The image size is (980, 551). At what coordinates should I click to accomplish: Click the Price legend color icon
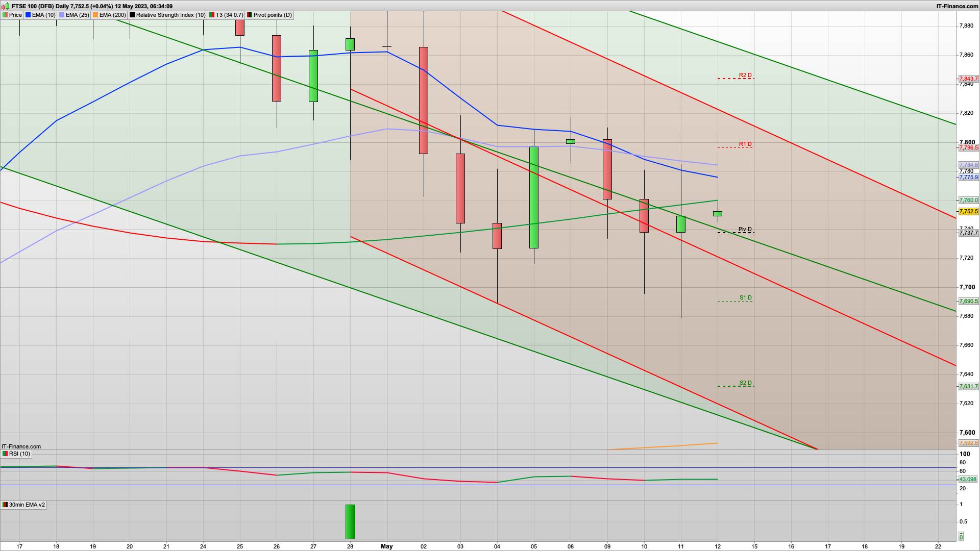5,15
